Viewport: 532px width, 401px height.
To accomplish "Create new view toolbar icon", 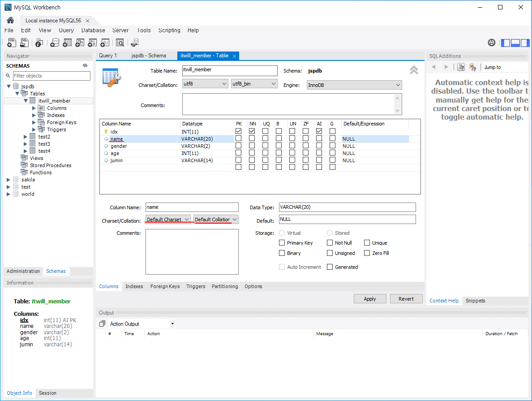I will (80, 43).
